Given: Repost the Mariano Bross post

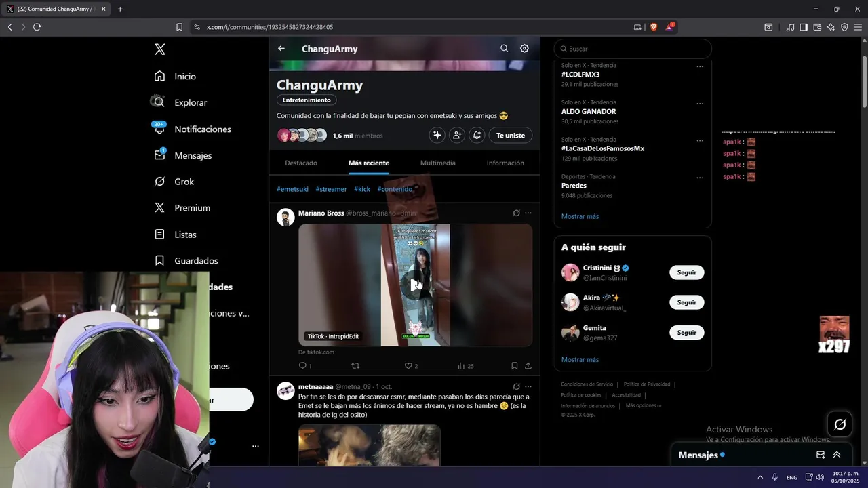Looking at the screenshot, I should 355,366.
